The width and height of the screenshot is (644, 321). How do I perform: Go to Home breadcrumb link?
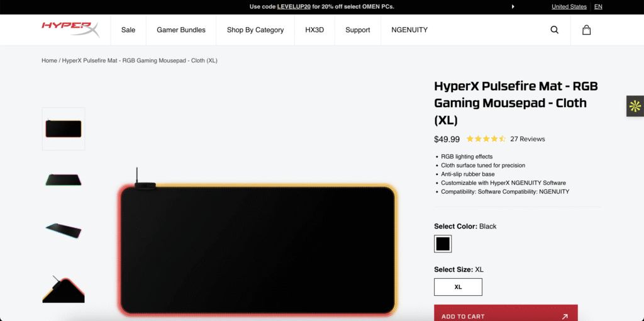[x=49, y=60]
